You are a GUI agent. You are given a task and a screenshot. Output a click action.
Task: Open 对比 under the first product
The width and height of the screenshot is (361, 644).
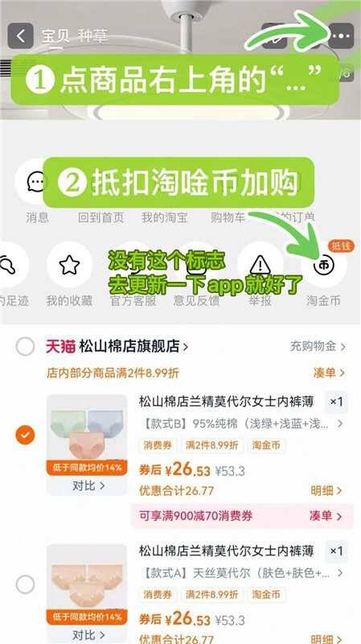pyautogui.click(x=88, y=485)
